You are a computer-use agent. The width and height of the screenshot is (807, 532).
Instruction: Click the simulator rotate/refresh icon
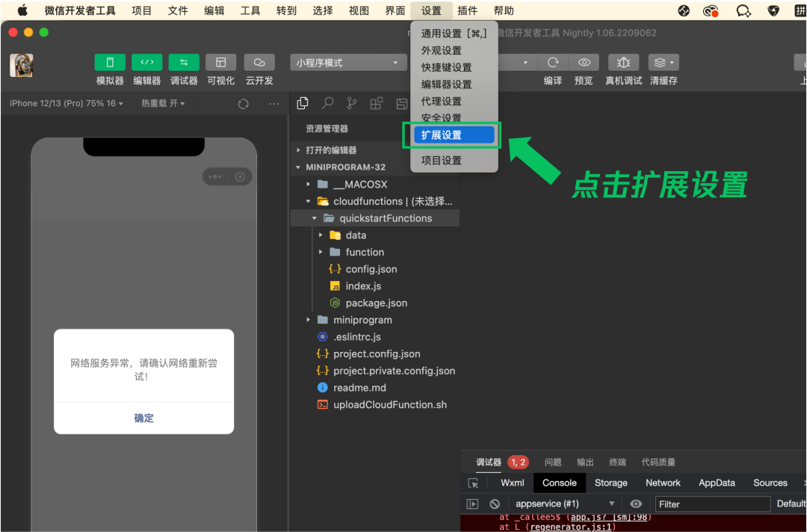244,104
